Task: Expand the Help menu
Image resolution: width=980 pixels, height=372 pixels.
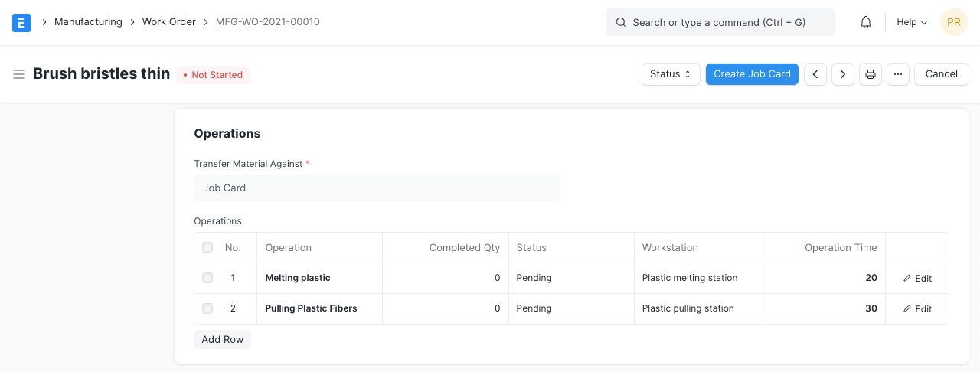Action: 911,22
